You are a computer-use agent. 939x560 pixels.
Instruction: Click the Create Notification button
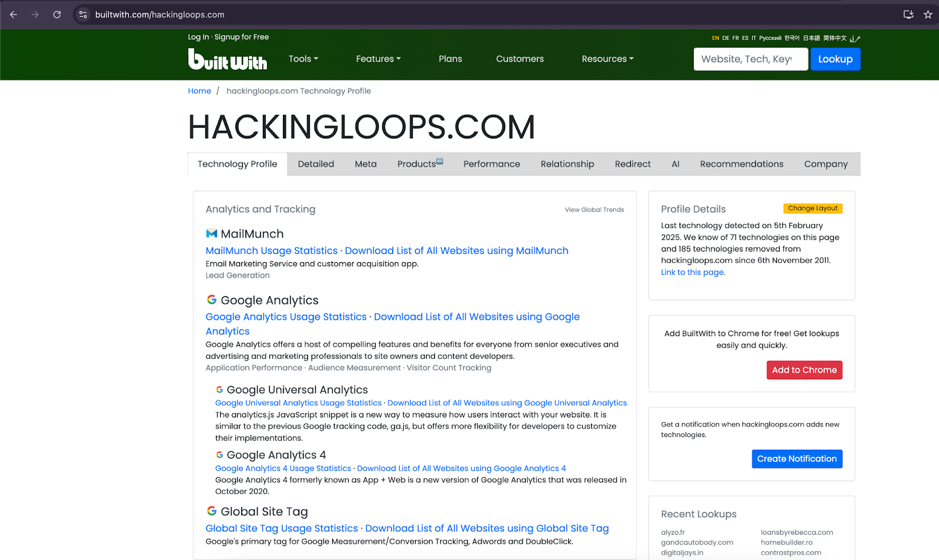(x=796, y=459)
